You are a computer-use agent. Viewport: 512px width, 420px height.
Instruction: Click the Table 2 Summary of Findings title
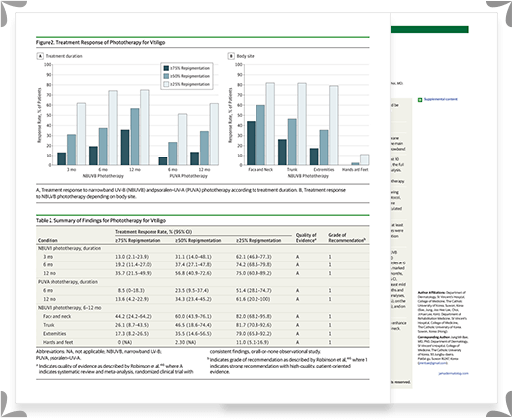[x=101, y=220]
